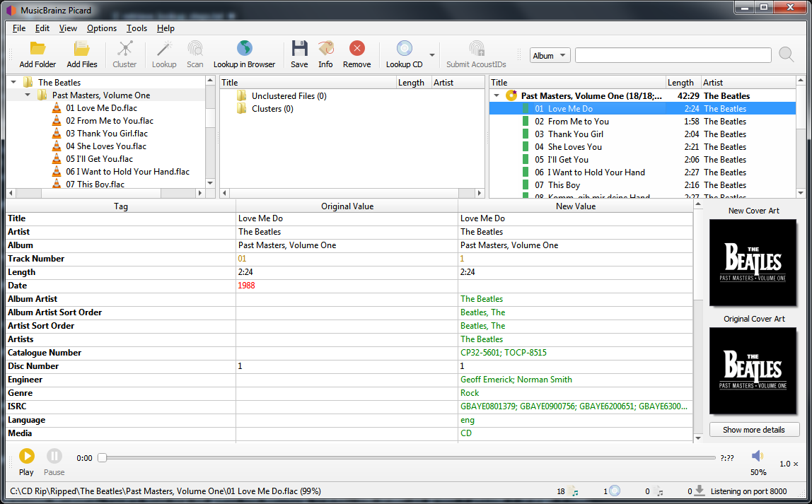812x504 pixels.
Task: Click the search text input field
Action: click(x=673, y=55)
